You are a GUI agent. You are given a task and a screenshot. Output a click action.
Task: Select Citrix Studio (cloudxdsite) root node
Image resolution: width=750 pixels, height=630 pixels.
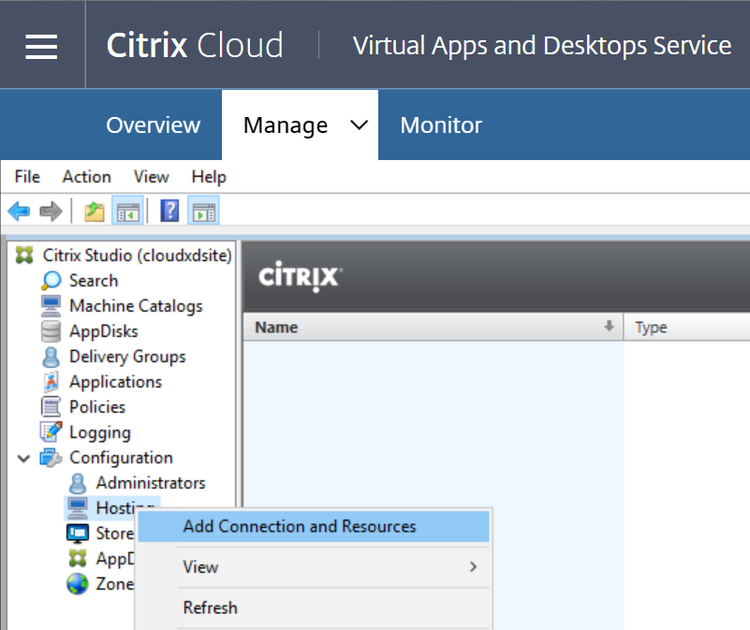coord(137,255)
